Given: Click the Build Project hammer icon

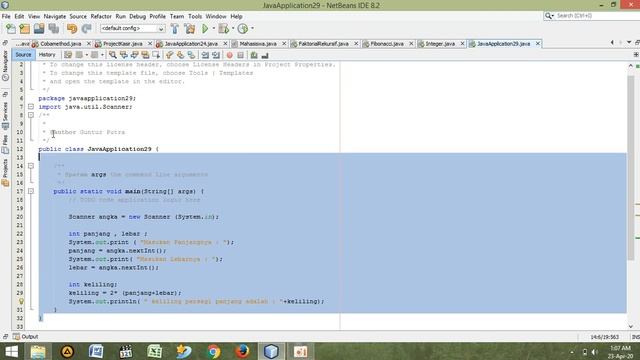Looking at the screenshot, I should click(x=175, y=29).
